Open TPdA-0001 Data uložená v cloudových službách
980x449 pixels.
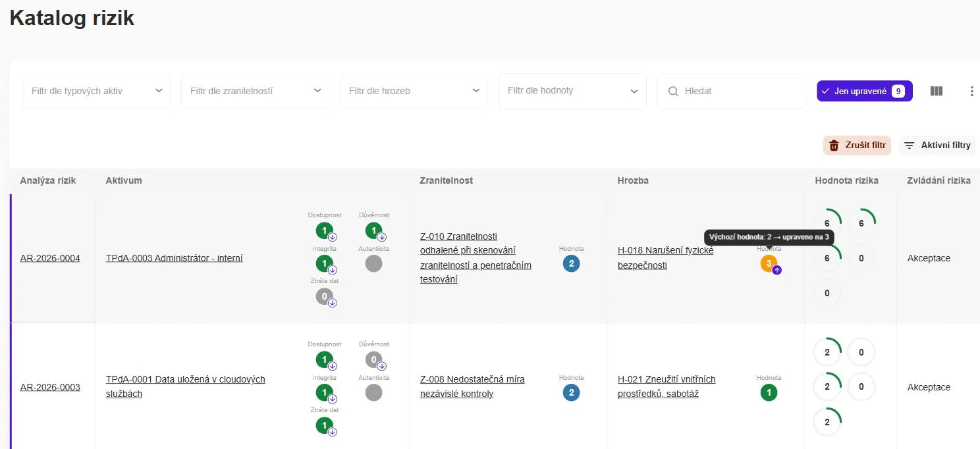click(186, 386)
